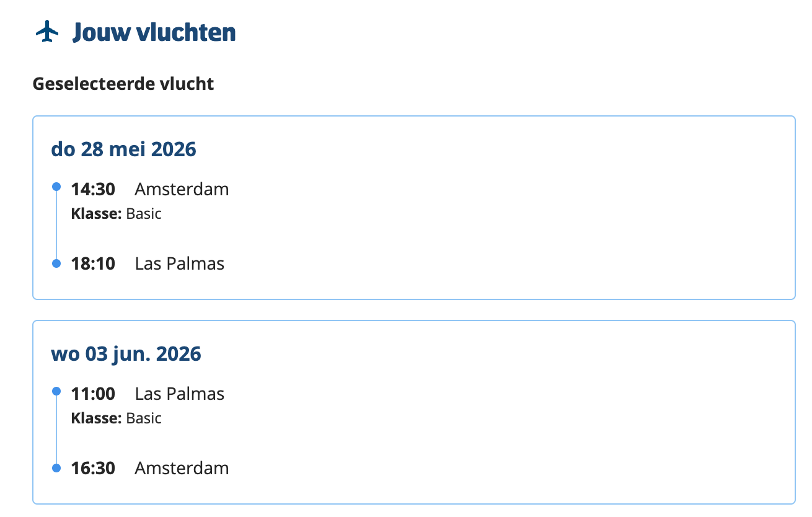Screen dimensions: 812x517
Task: Click the 18:10 arrival time
Action: (93, 264)
